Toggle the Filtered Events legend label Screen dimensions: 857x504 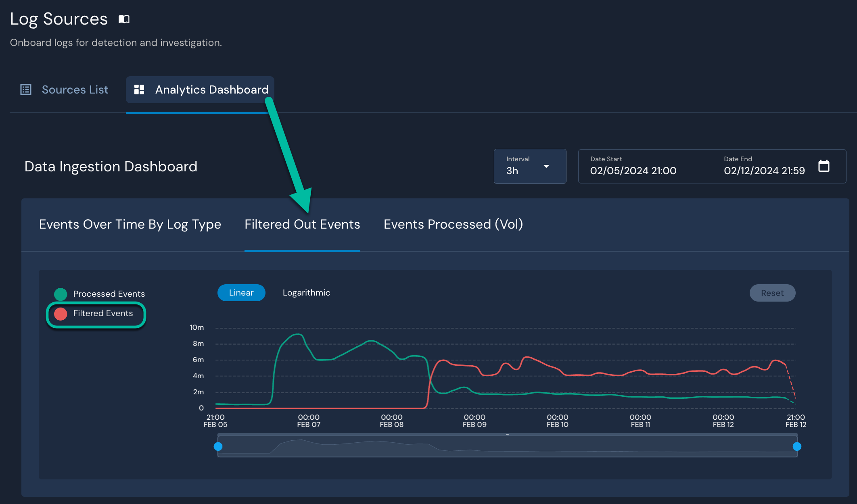(103, 313)
